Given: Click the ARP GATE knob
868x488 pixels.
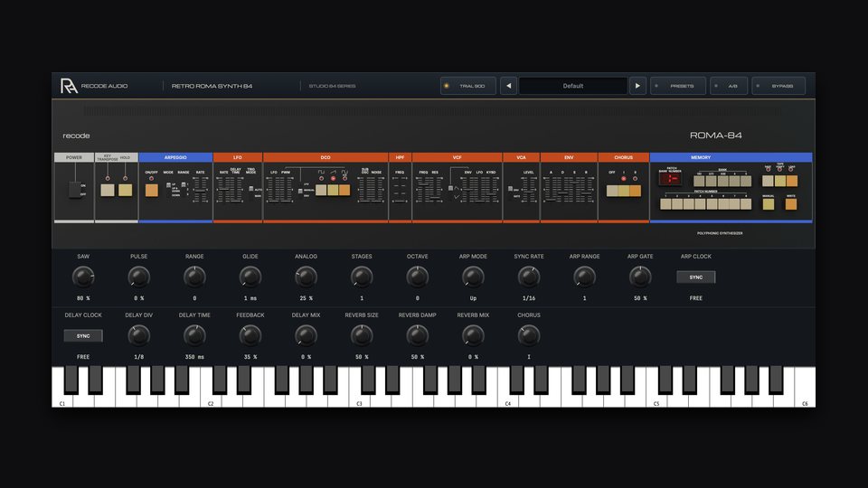Looking at the screenshot, I should [640, 277].
